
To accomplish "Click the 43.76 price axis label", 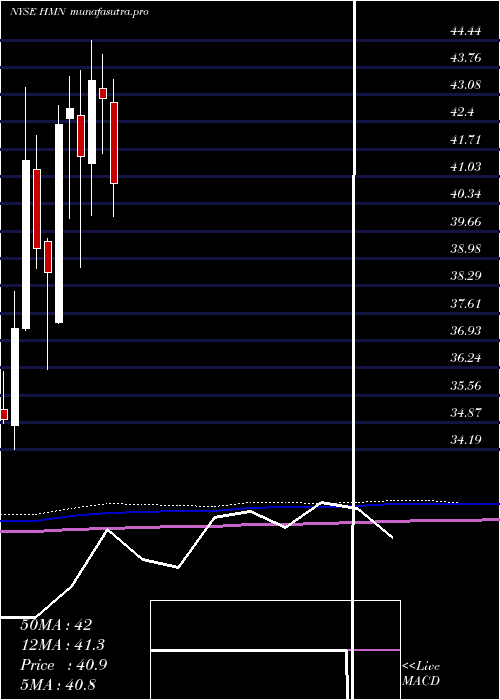I will click(x=466, y=57).
